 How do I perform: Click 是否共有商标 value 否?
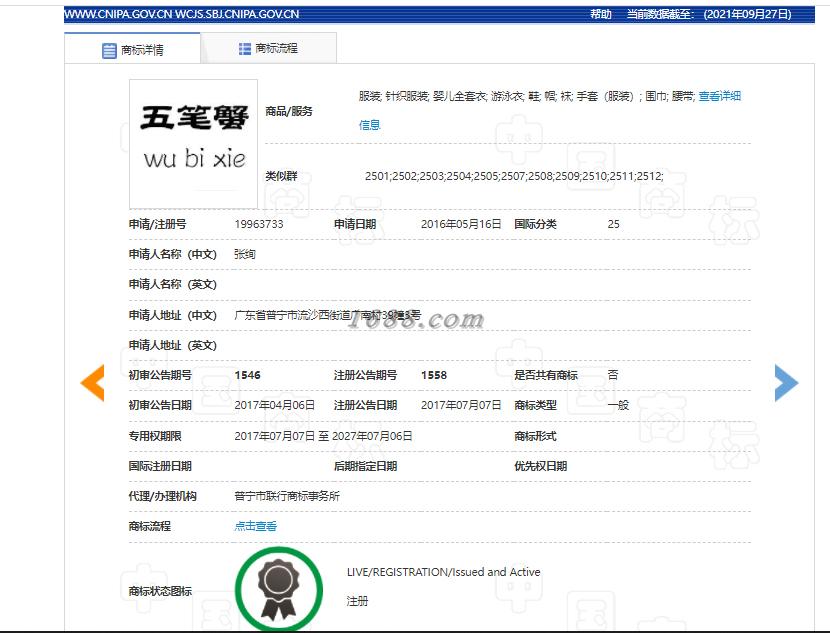pyautogui.click(x=613, y=375)
